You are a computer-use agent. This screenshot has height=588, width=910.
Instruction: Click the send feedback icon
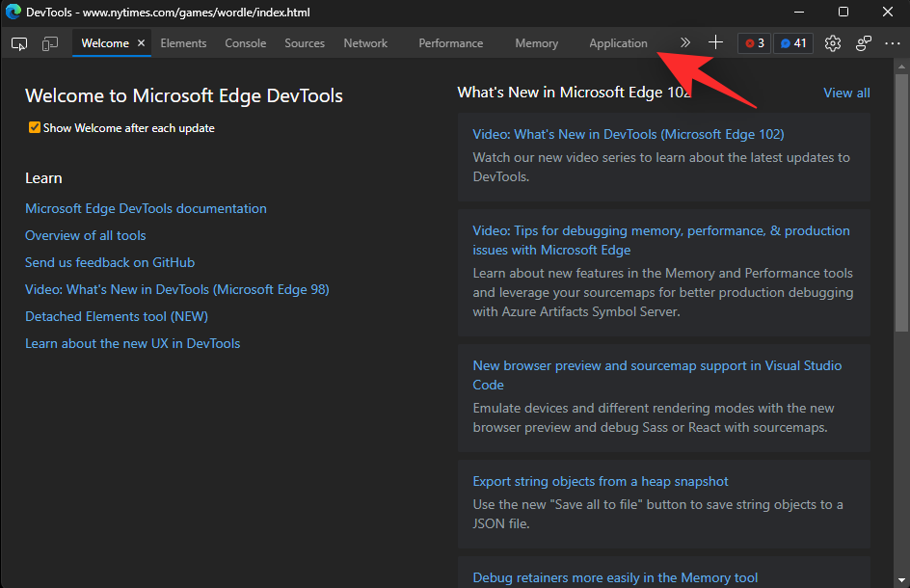tap(864, 43)
